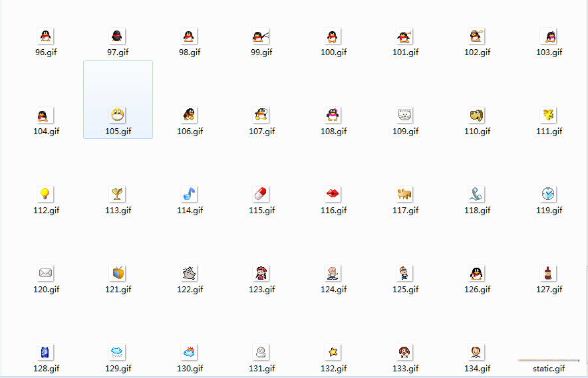Click the 105.gif file name label
The height and width of the screenshot is (378, 588).
coord(118,132)
